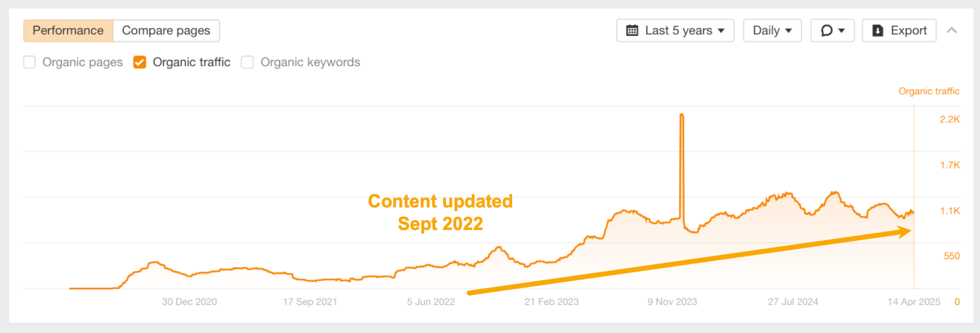Enable the Organic keywords checkbox
The height and width of the screenshot is (333, 980).
[247, 62]
